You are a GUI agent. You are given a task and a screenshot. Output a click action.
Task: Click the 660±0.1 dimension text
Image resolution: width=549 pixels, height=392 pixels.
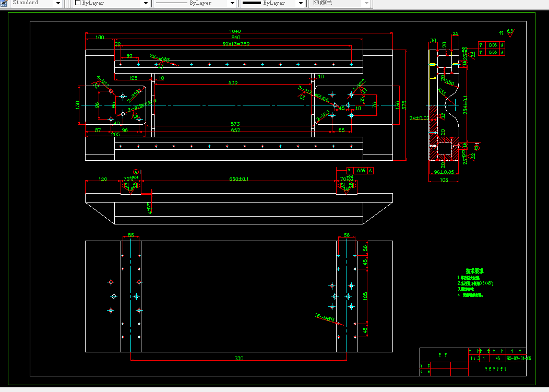tap(239, 179)
